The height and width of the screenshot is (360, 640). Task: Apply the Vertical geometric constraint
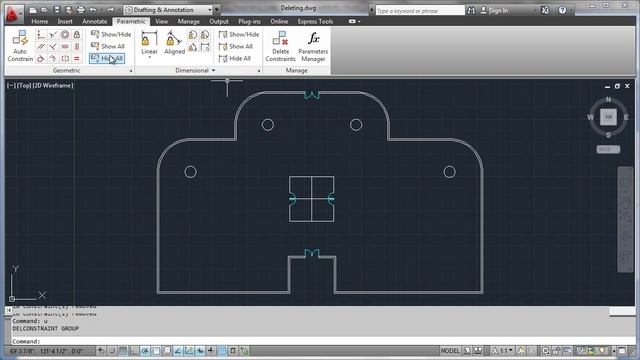point(77,47)
